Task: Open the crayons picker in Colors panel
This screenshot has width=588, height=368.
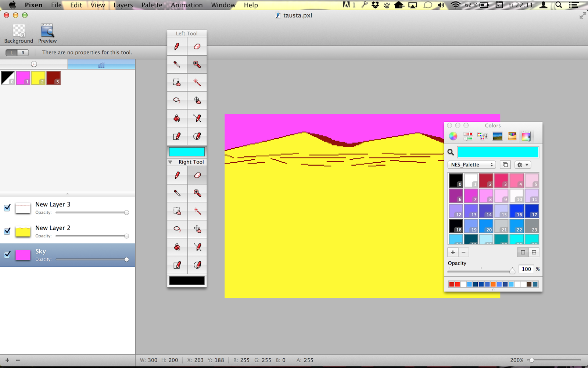Action: [512, 136]
